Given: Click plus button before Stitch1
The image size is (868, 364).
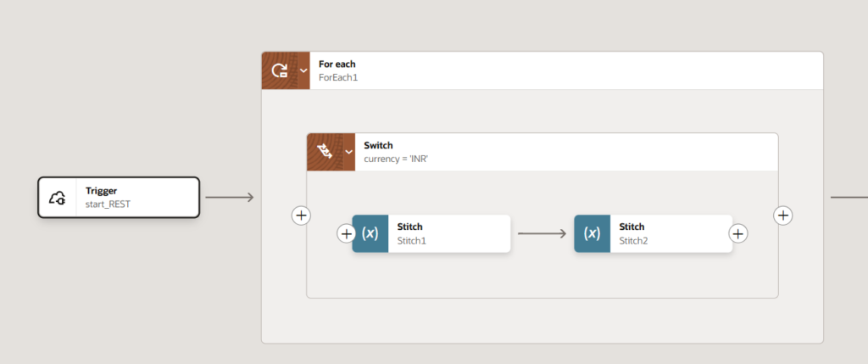Looking at the screenshot, I should coord(346,233).
